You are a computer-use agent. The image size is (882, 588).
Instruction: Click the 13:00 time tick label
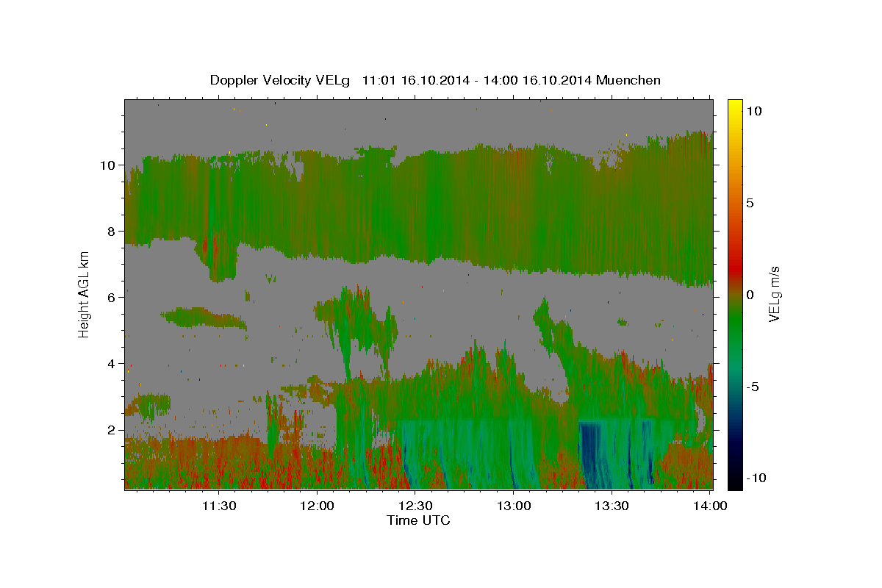click(x=514, y=506)
